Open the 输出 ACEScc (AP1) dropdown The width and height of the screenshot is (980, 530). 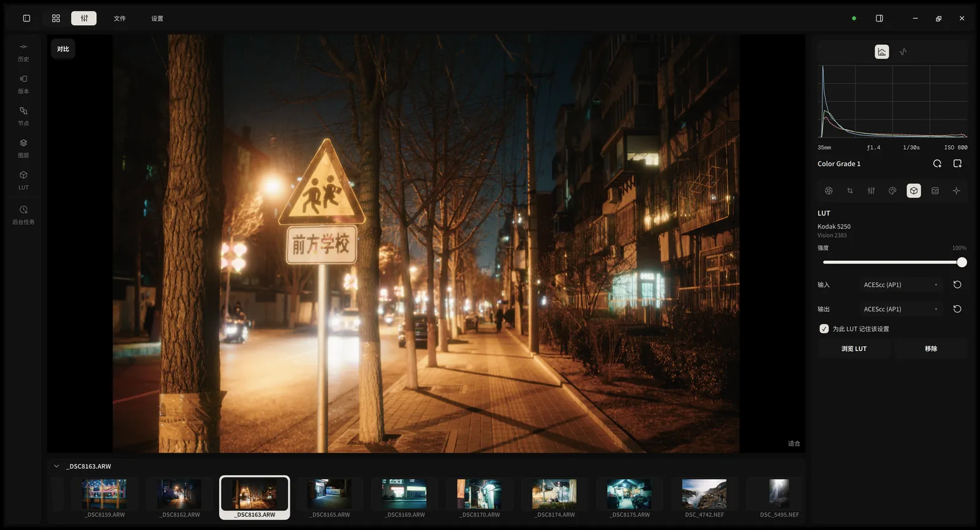[901, 309]
